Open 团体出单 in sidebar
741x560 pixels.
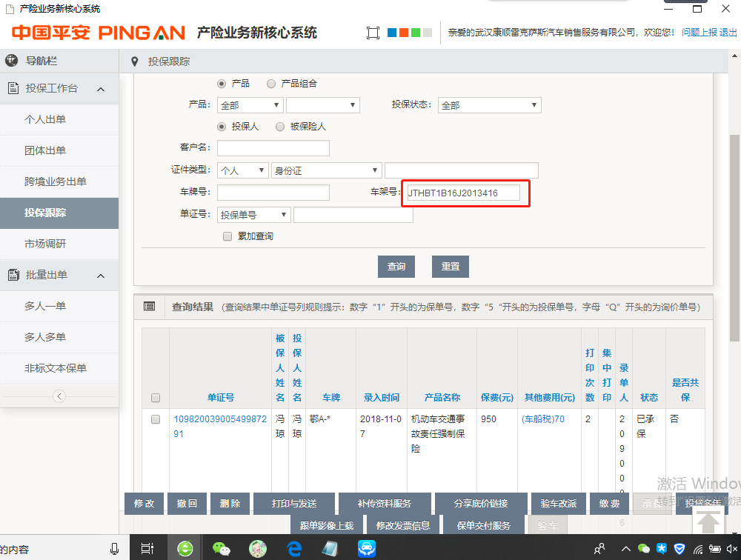[x=59, y=151]
